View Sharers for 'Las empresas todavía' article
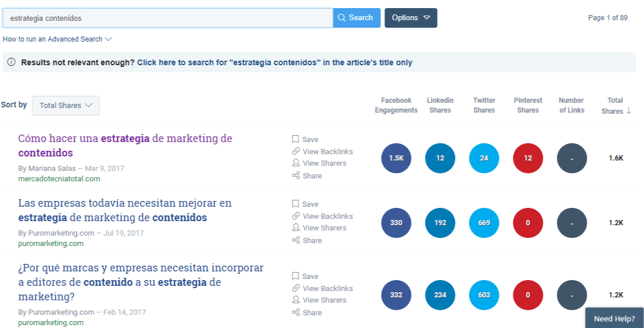 click(319, 228)
